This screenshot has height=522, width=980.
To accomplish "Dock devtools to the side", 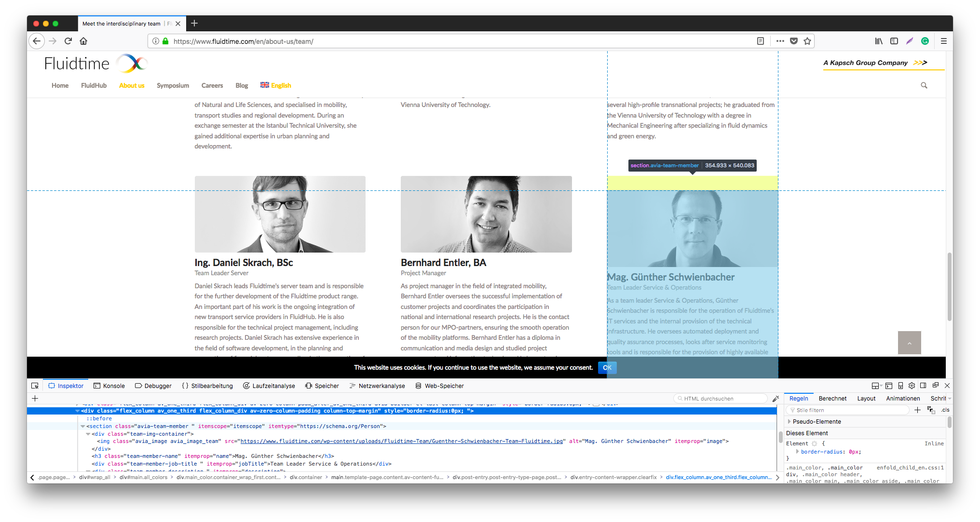I will click(x=923, y=386).
